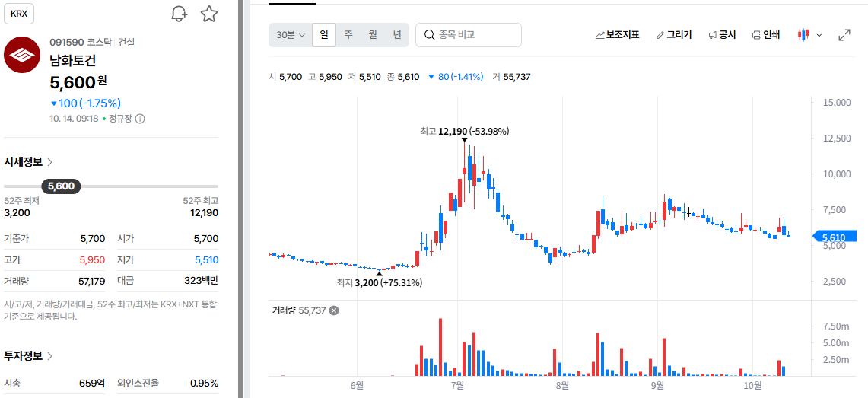Print the chart via 인쇄
Screen dimensions: 868x398
(765, 35)
